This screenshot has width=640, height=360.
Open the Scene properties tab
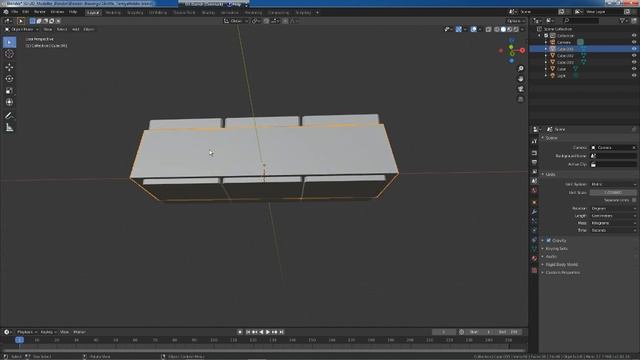(x=534, y=181)
